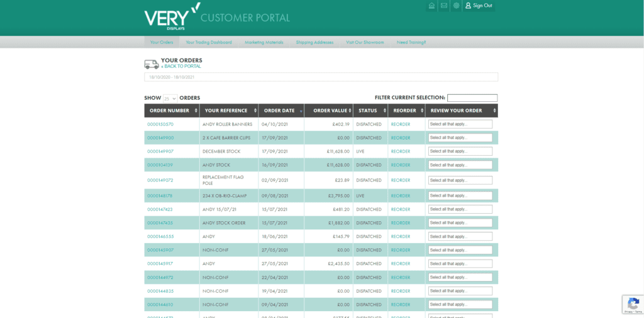The height and width of the screenshot is (318, 644).
Task: Sort by Reorder column arrows
Action: click(422, 111)
